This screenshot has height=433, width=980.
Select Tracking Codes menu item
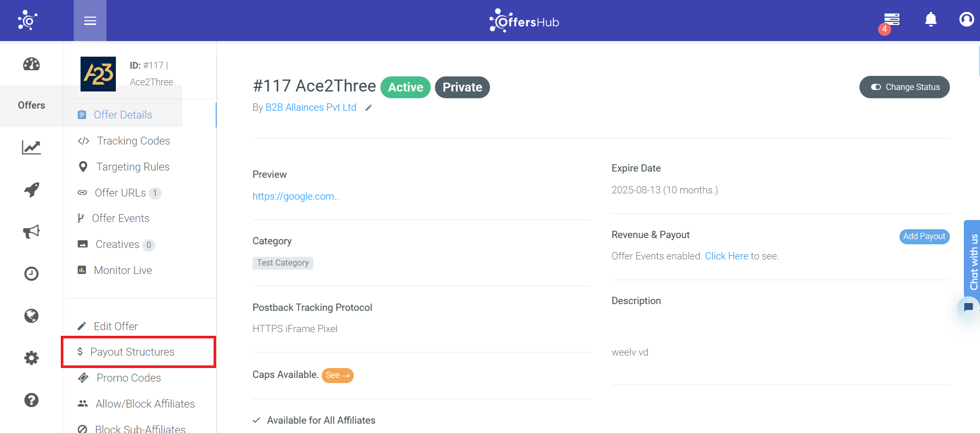click(134, 141)
